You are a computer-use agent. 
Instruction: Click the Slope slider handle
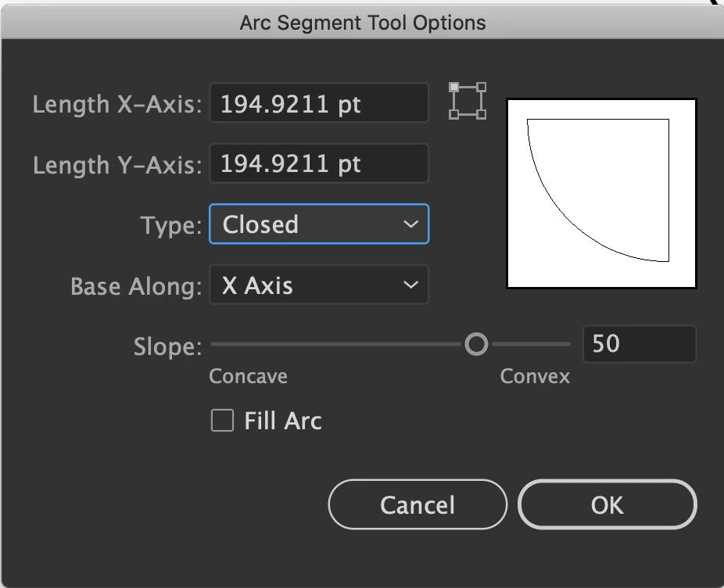pos(476,344)
